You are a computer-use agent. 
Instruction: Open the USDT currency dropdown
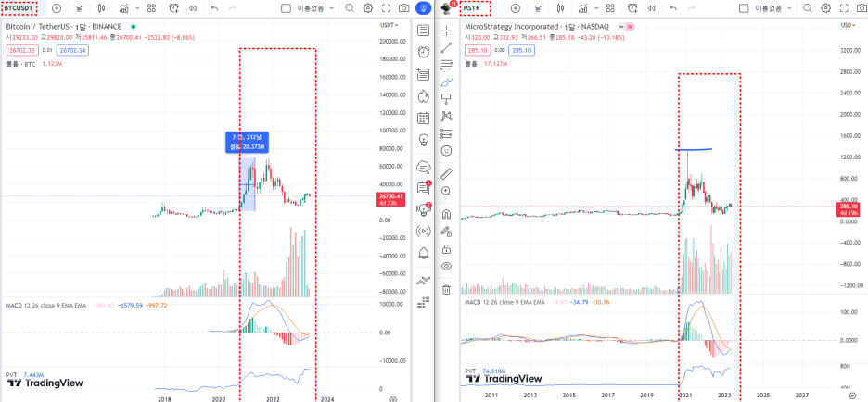point(388,25)
